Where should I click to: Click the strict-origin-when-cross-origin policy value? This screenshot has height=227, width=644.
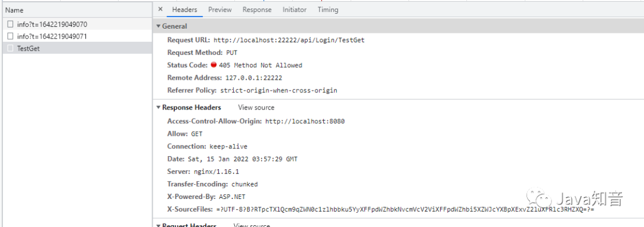pyautogui.click(x=279, y=91)
